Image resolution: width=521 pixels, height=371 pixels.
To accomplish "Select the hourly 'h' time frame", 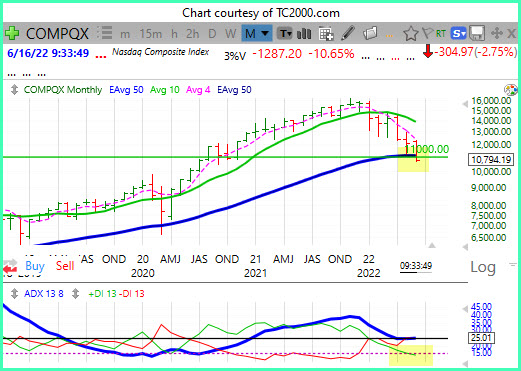I will [x=174, y=34].
